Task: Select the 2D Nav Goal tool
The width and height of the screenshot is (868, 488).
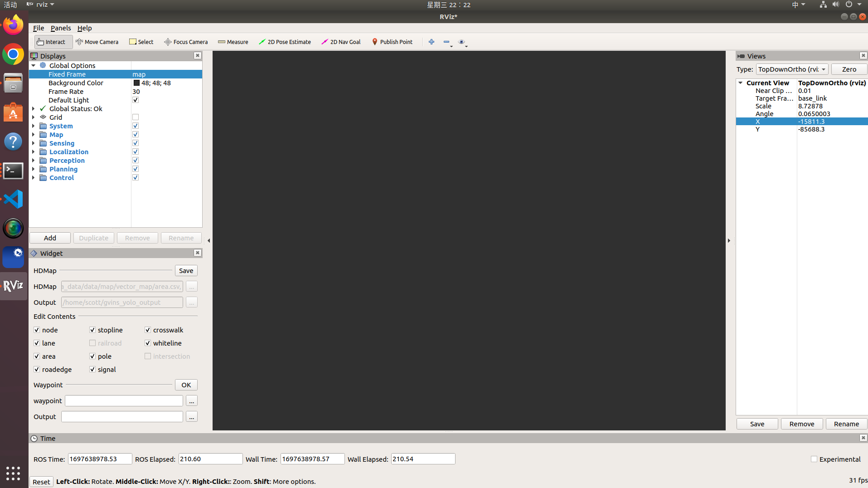Action: [340, 42]
